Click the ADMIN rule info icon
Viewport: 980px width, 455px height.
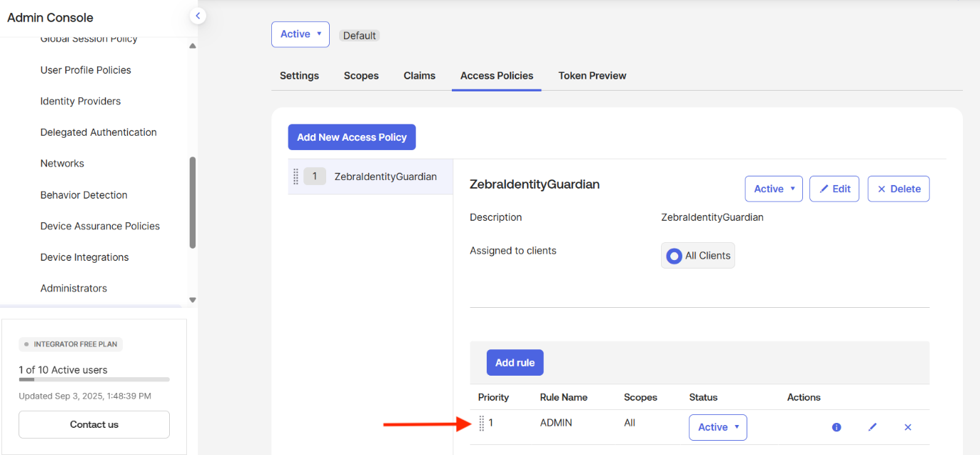pos(836,427)
